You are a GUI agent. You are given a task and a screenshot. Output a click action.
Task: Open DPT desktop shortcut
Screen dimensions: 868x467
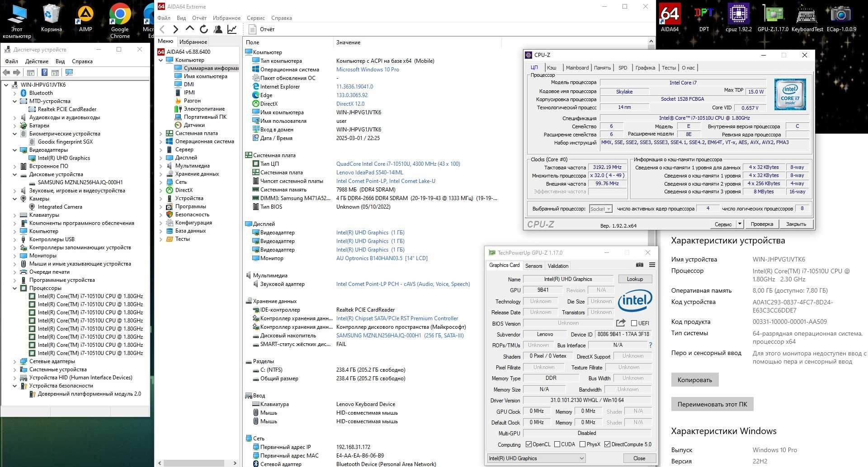click(x=704, y=18)
